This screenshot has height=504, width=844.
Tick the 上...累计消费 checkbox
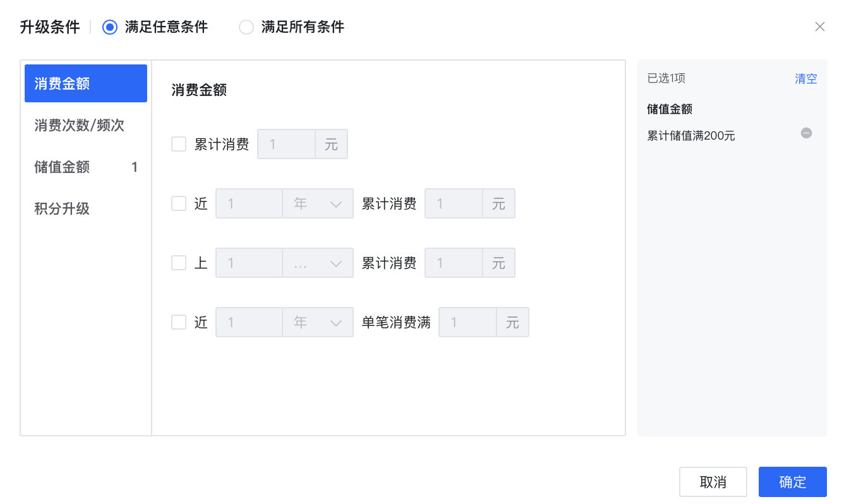tap(179, 263)
